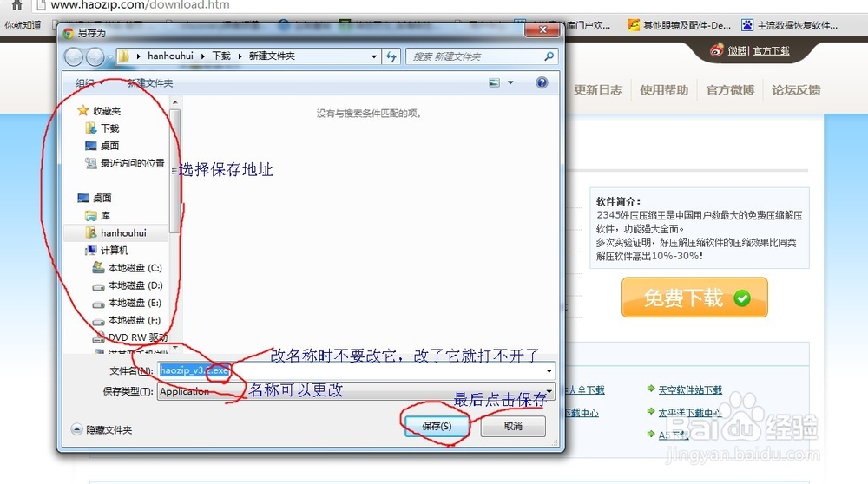
Task: Select 本地磁盘 (F:) drive
Action: [x=127, y=320]
